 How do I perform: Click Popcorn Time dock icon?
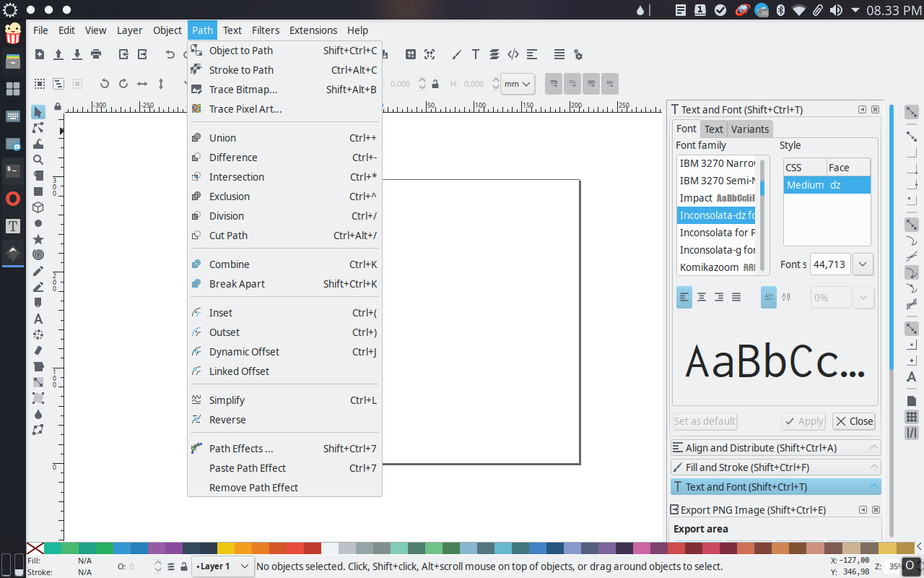pyautogui.click(x=13, y=33)
